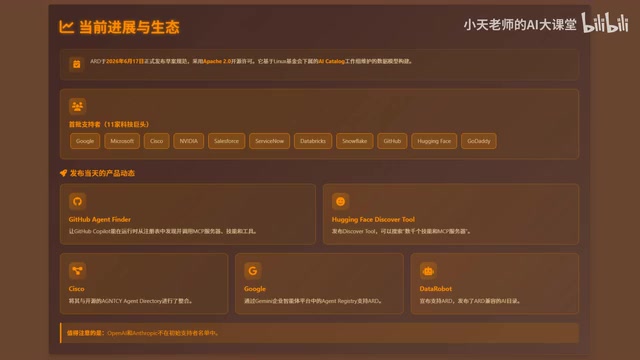This screenshot has height=360, width=640.
Task: Click the 当前进展与生态 page heading
Action: (x=129, y=27)
